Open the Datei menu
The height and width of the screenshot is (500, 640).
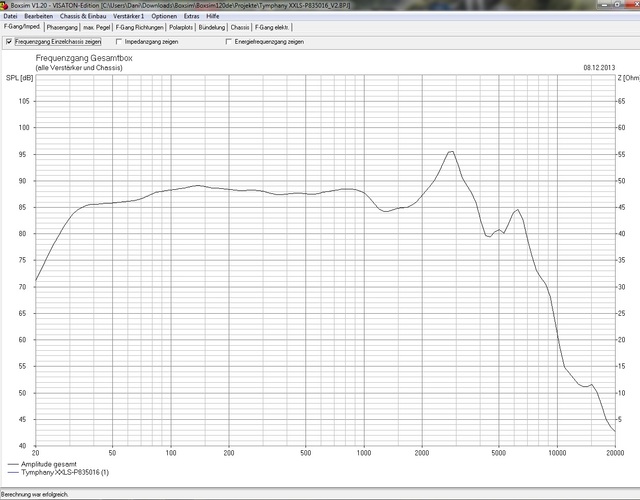tap(10, 17)
